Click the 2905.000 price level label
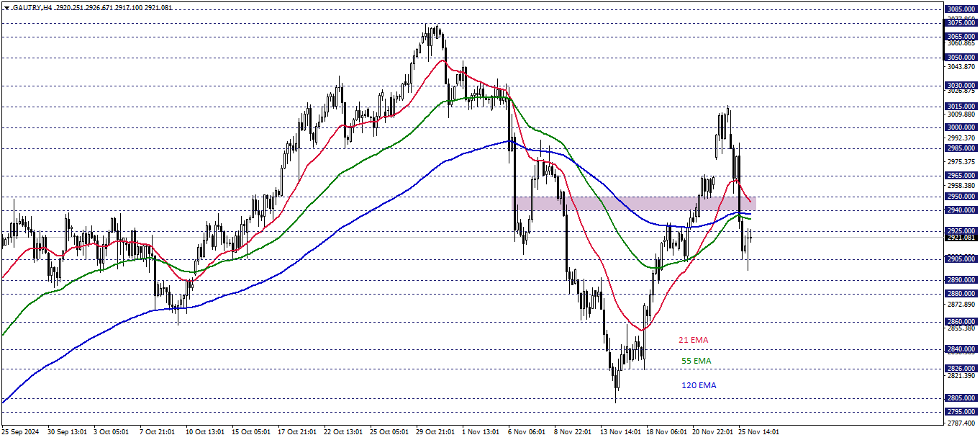980x440 pixels. [x=961, y=259]
